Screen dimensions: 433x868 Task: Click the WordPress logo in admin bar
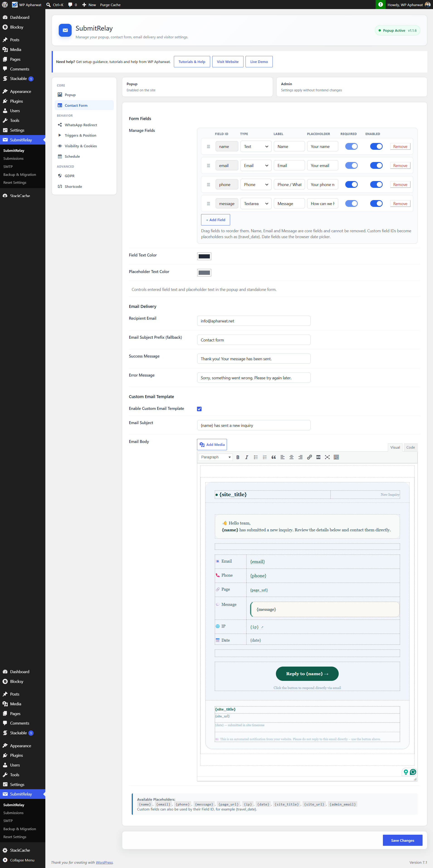(x=5, y=5)
